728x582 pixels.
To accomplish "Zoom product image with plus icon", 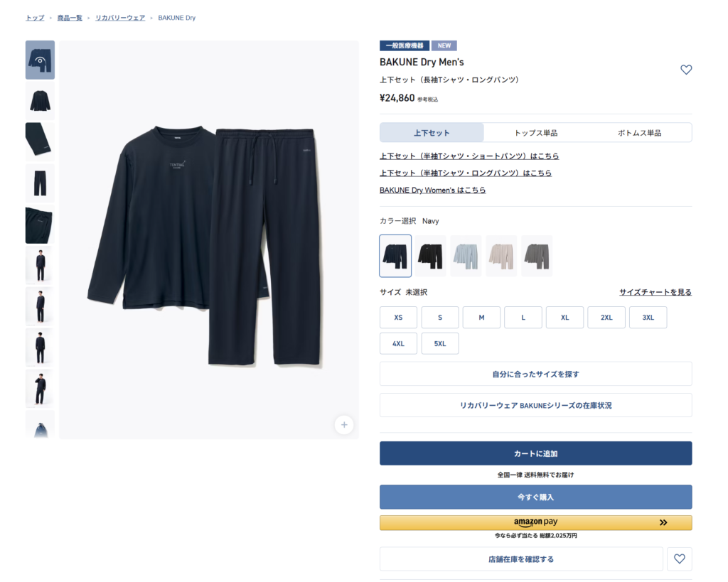I will pyautogui.click(x=344, y=425).
